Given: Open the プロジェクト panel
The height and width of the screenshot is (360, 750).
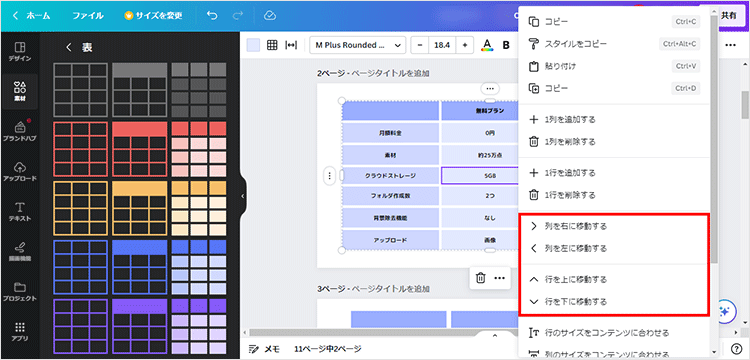Looking at the screenshot, I should 20,292.
